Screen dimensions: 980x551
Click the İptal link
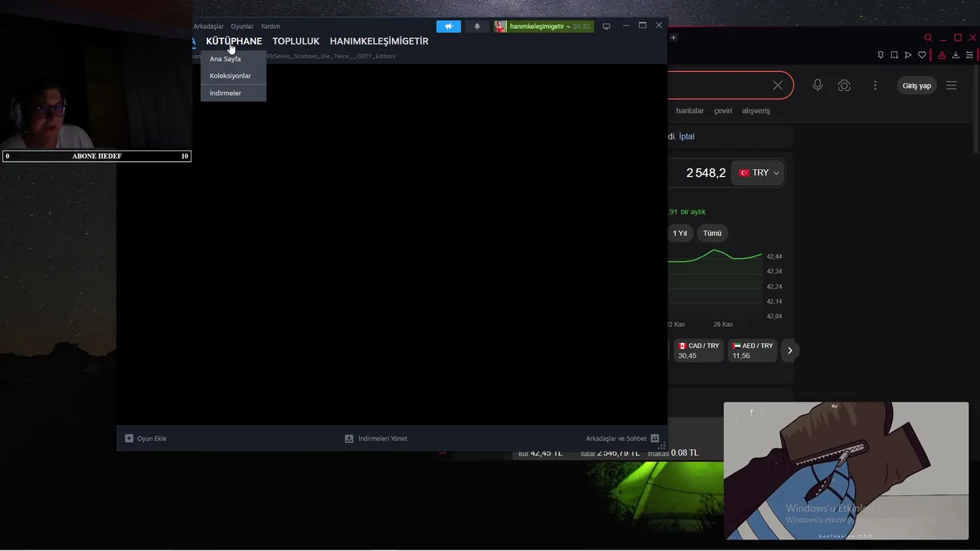point(687,136)
